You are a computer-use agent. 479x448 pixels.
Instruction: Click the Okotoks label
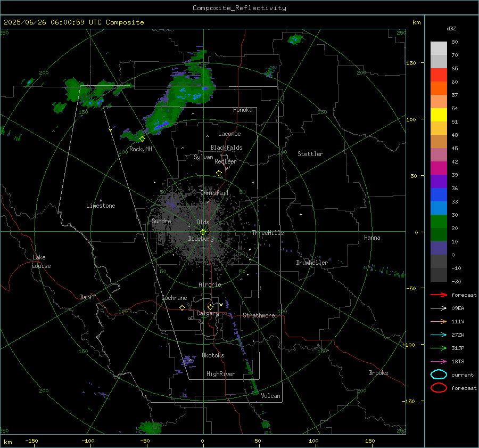[x=213, y=355]
